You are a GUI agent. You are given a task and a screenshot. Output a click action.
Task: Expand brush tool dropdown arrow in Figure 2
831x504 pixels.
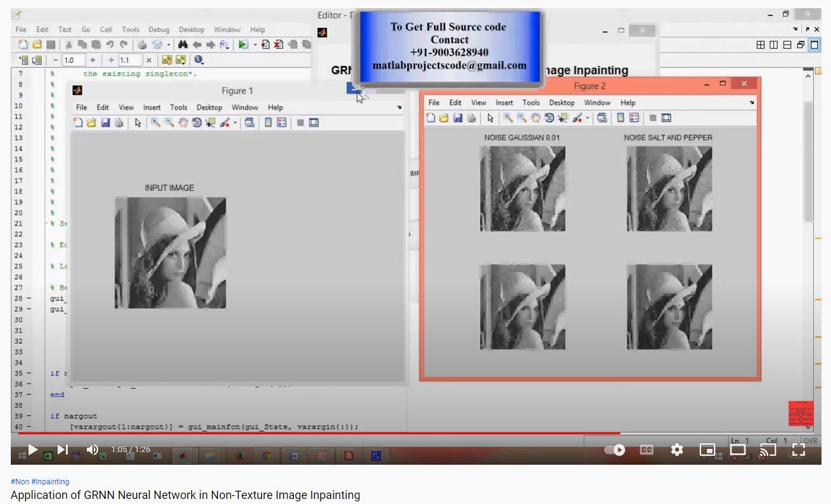click(x=587, y=118)
